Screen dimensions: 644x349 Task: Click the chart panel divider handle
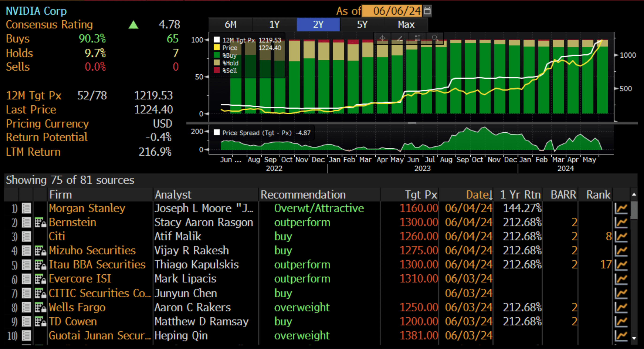tap(412, 123)
